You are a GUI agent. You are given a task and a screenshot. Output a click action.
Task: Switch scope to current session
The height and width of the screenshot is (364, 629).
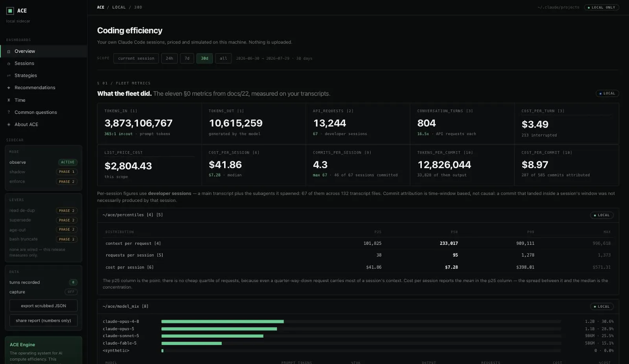(x=136, y=58)
